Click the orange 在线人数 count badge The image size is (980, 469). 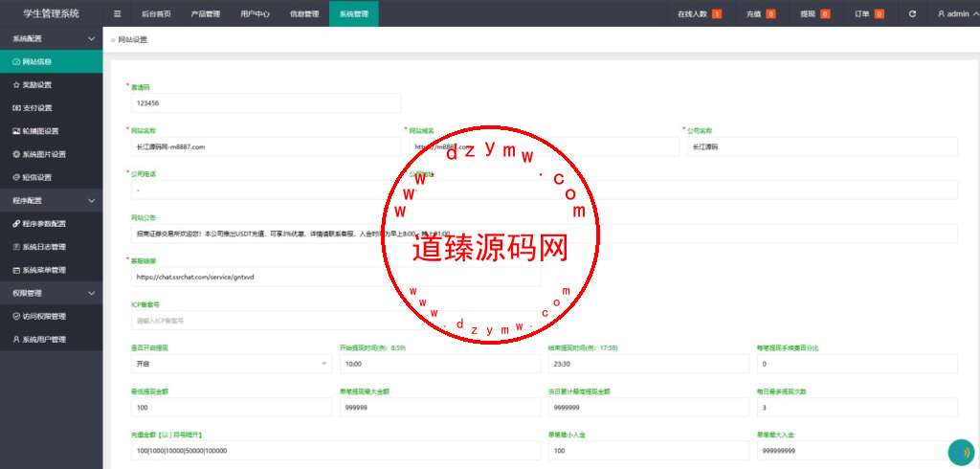[x=716, y=13]
